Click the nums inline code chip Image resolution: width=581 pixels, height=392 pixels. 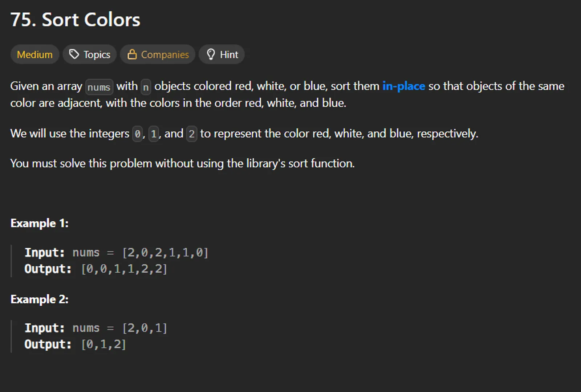coord(99,87)
